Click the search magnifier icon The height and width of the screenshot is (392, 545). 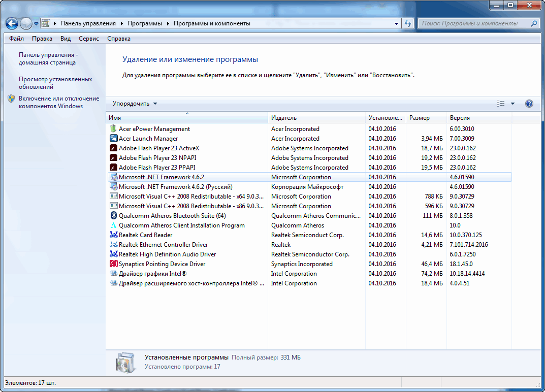pos(534,24)
